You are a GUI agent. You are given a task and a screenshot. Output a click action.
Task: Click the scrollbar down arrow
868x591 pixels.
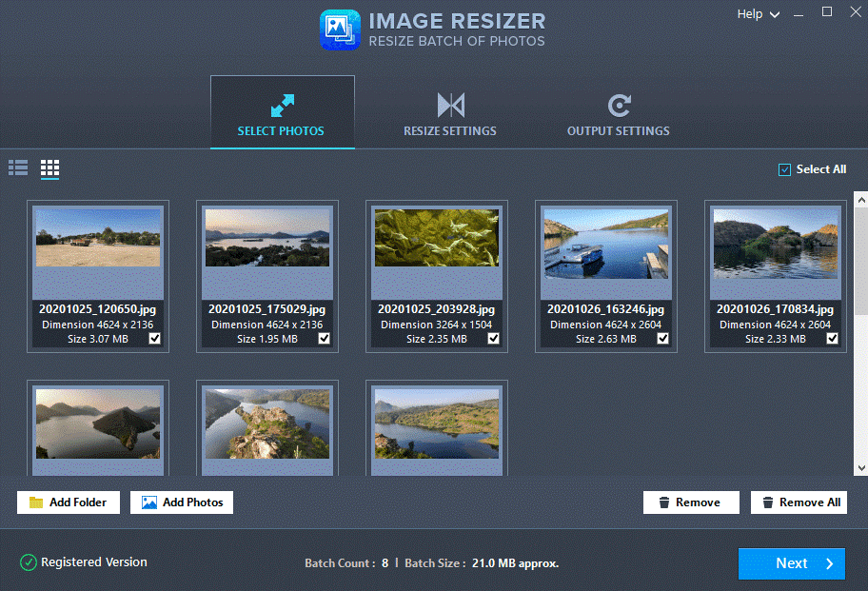click(860, 468)
